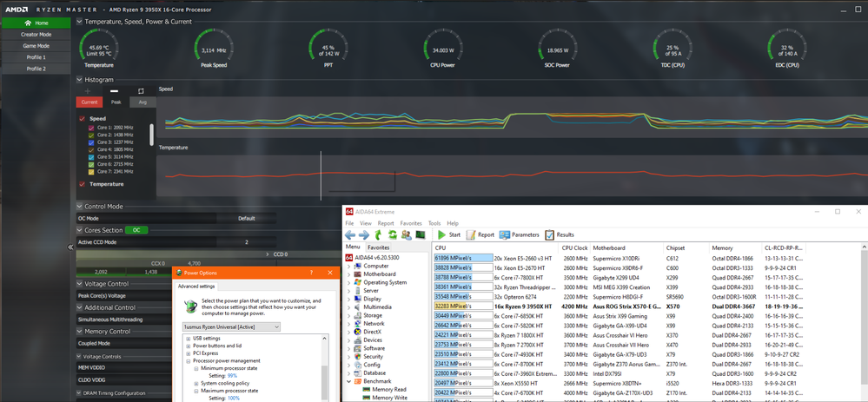The image size is (868, 402).
Task: Collapse the Cores Section chevron
Action: pos(80,230)
